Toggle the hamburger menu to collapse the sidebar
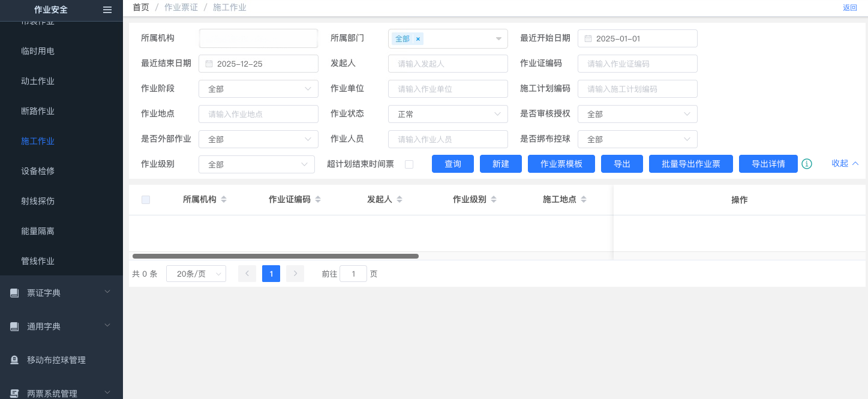 107,10
